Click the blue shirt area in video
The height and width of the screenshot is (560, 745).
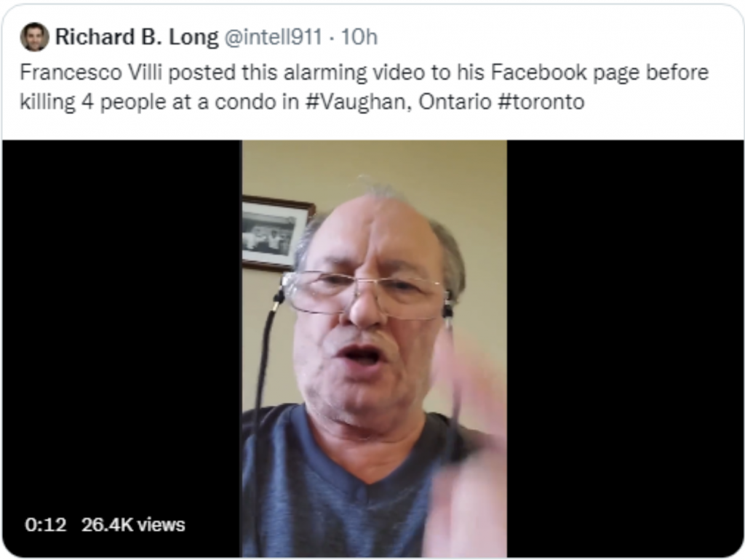(332, 494)
